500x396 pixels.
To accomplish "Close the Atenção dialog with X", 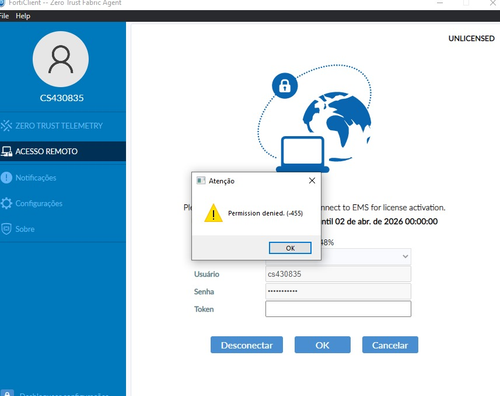I will tap(312, 181).
